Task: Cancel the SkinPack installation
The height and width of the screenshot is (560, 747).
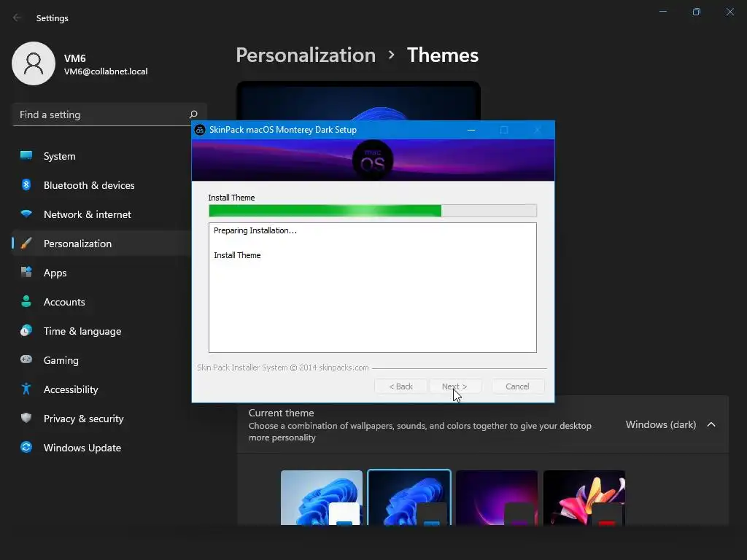Action: [517, 386]
